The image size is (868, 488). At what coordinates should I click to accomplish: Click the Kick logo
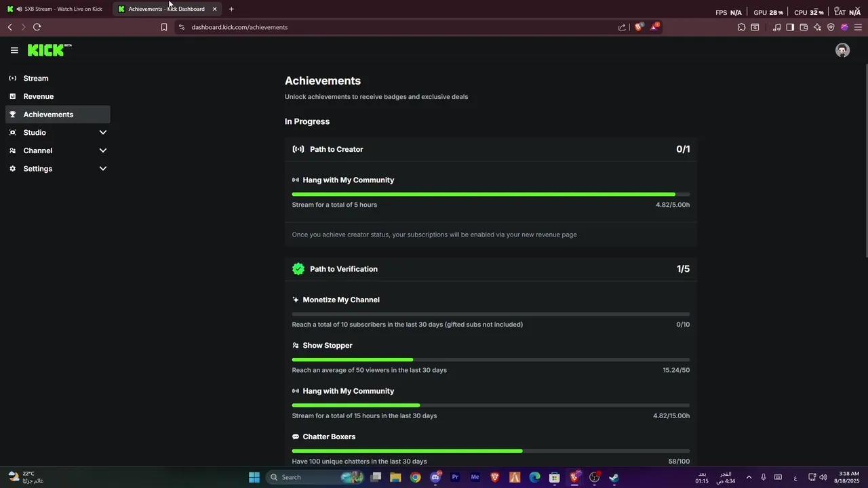click(49, 50)
